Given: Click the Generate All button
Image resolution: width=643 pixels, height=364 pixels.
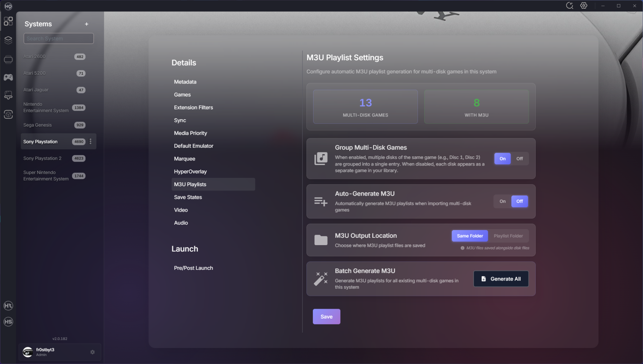Looking at the screenshot, I should point(501,279).
